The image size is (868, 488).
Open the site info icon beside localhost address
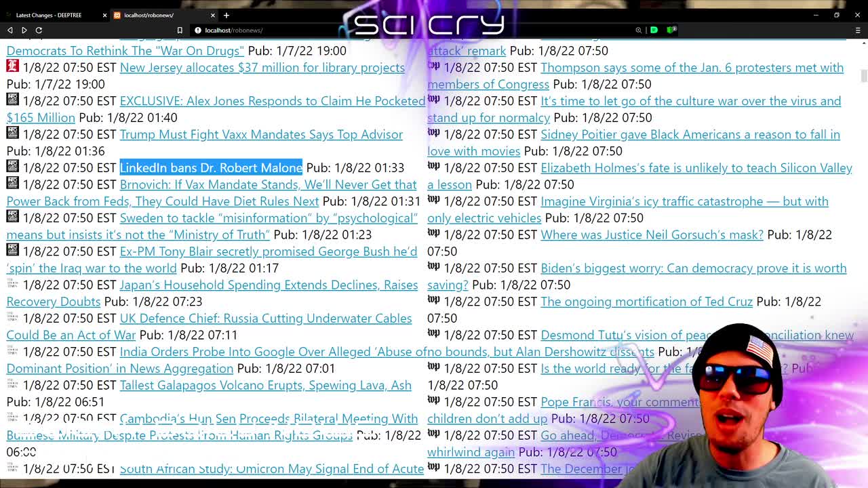tap(198, 30)
